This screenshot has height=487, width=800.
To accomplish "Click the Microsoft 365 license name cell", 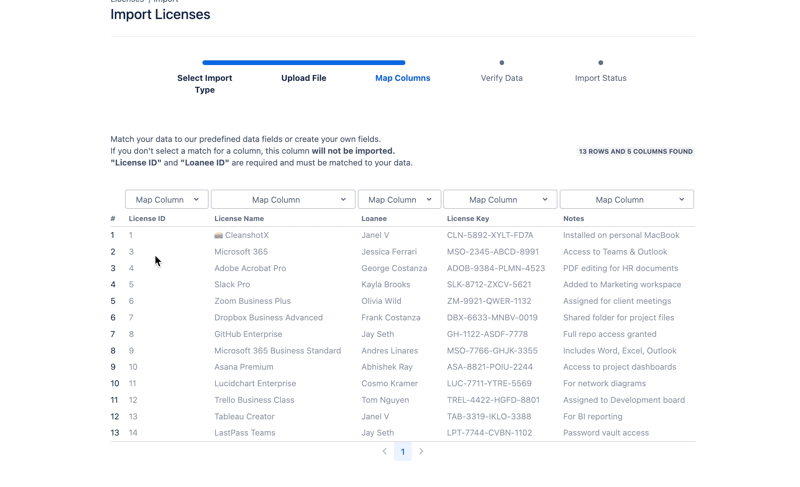I will (241, 251).
